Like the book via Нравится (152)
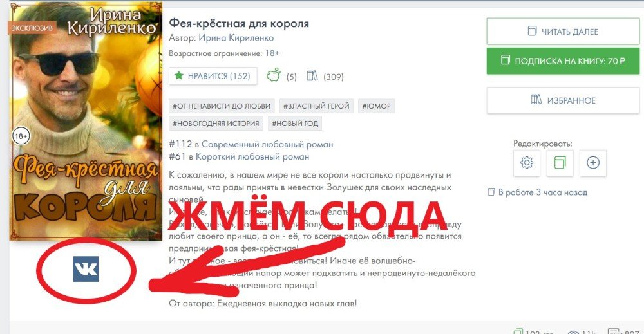Screen dimensions: 644x334 pos(213,76)
